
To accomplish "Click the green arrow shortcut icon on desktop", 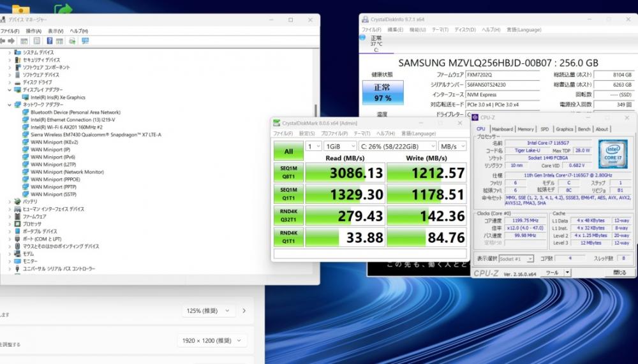I will click(x=63, y=8).
